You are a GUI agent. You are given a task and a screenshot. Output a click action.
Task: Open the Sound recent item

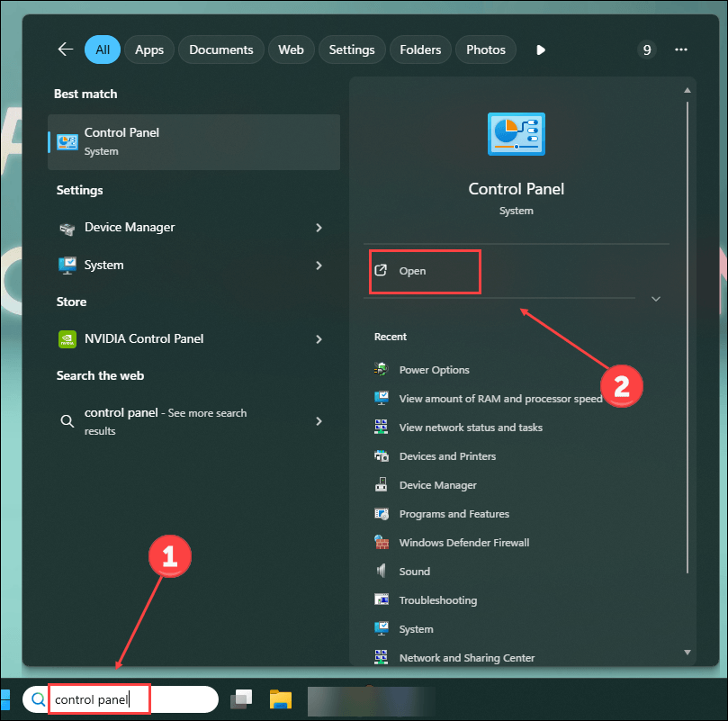coord(414,572)
